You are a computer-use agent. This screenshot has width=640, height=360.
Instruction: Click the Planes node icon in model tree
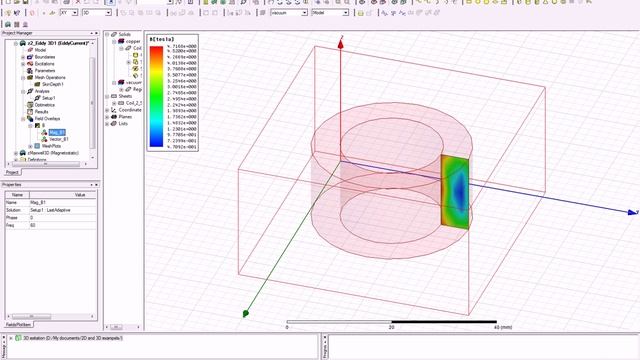(114, 117)
